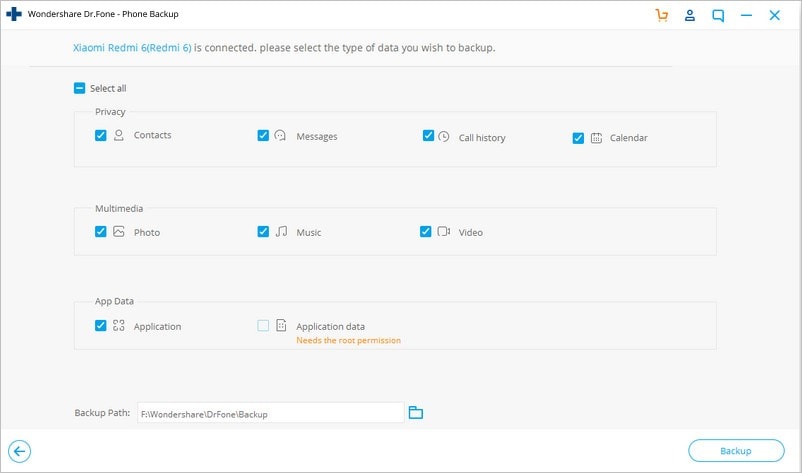Click the Backup Path input field
This screenshot has height=473, width=802.
[x=269, y=413]
